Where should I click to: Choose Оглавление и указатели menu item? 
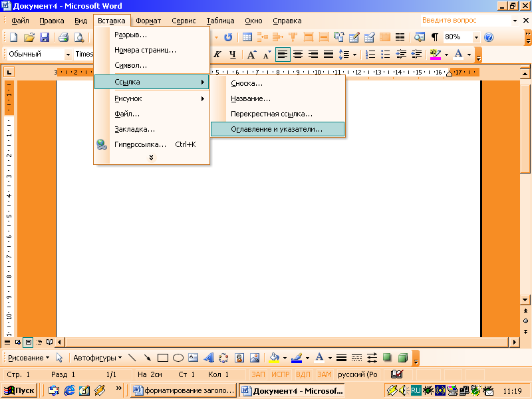[x=277, y=129]
